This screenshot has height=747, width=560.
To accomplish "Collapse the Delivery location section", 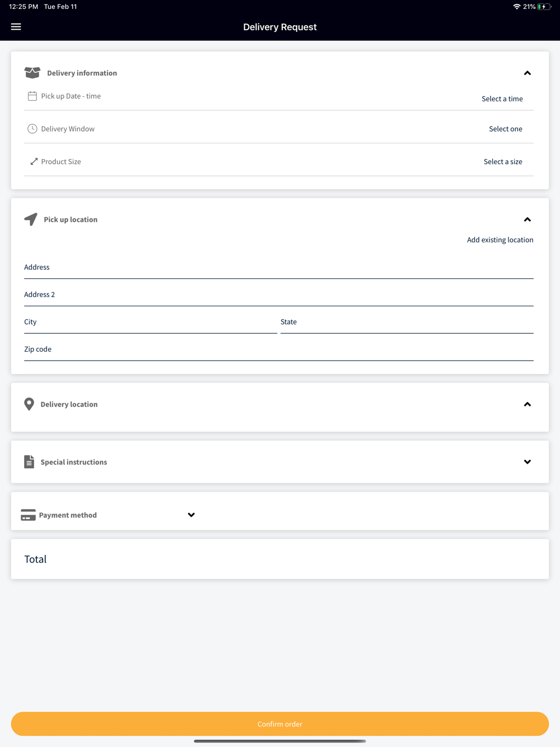I will click(527, 404).
